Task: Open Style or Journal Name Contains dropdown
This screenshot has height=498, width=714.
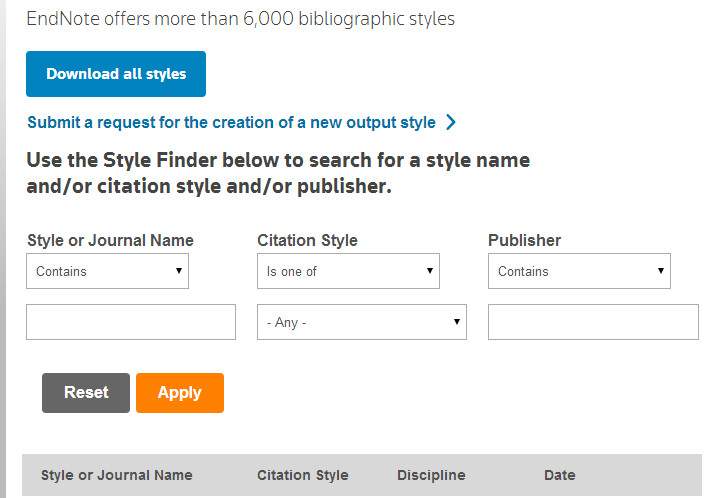Action: 107,271
